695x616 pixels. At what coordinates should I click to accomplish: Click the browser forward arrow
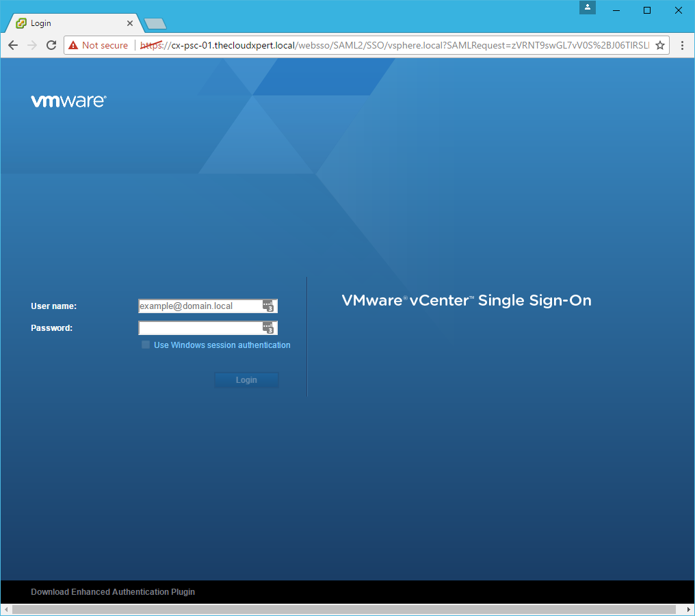31,45
